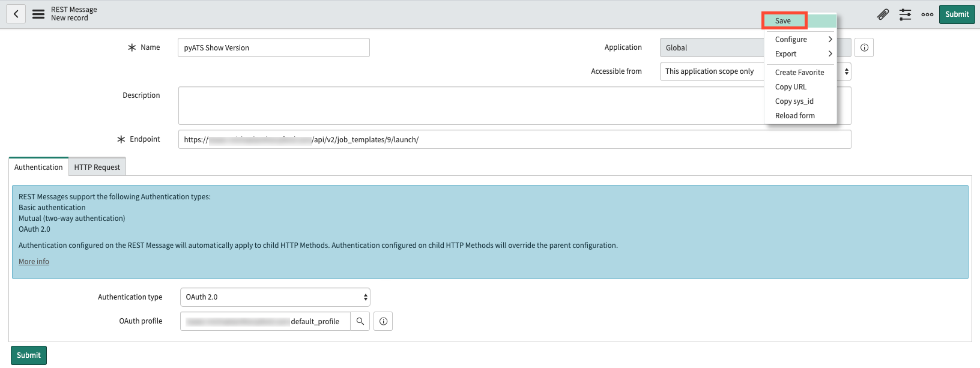Expand the Accessible from dropdown

click(845, 71)
